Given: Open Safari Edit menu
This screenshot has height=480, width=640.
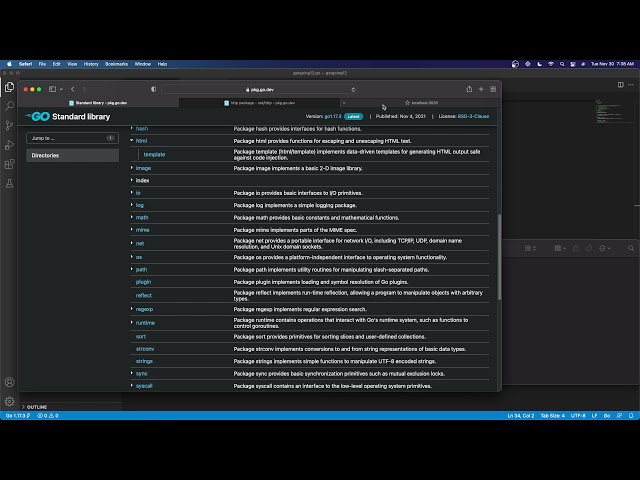Looking at the screenshot, I should click(x=56, y=64).
